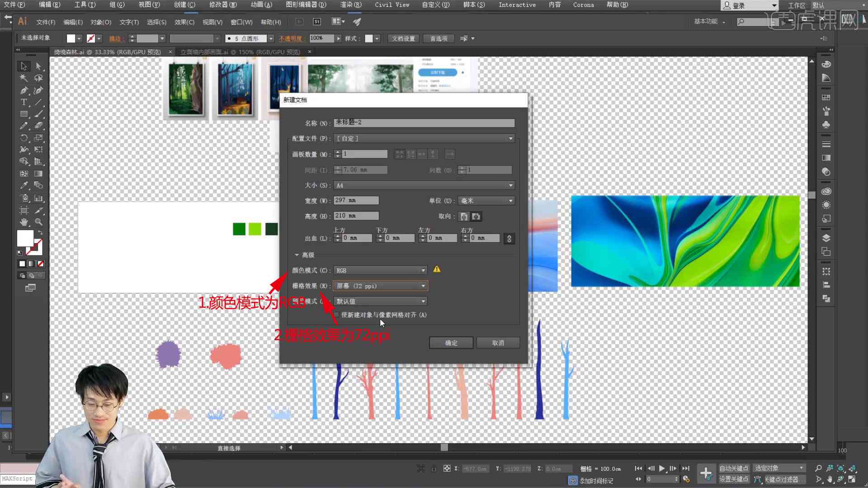Select the Line Segment tool
This screenshot has height=488, width=868.
(38, 102)
